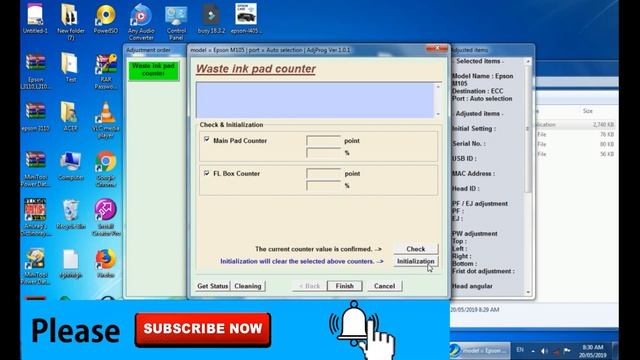Launch Any Audio Converter shortcut
Screen dimensions: 640x360
(x=141, y=21)
